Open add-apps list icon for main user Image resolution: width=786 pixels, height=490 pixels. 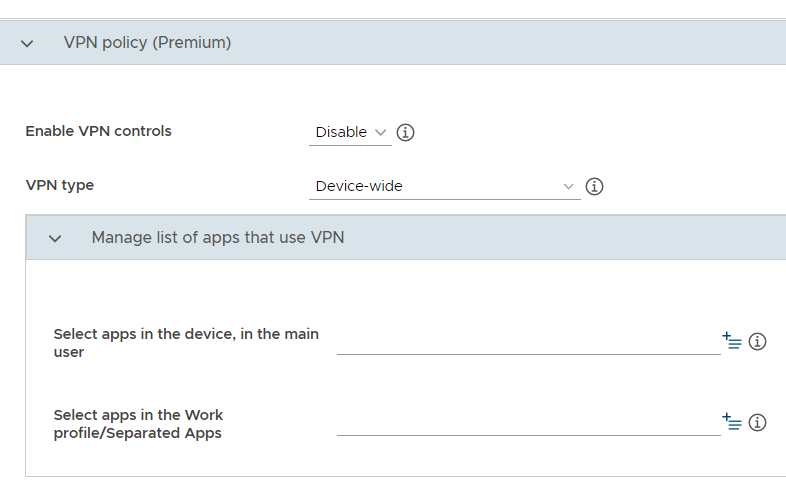732,341
